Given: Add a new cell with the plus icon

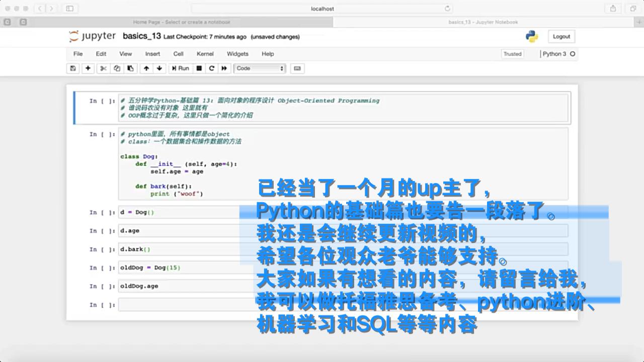Looking at the screenshot, I should tap(88, 68).
